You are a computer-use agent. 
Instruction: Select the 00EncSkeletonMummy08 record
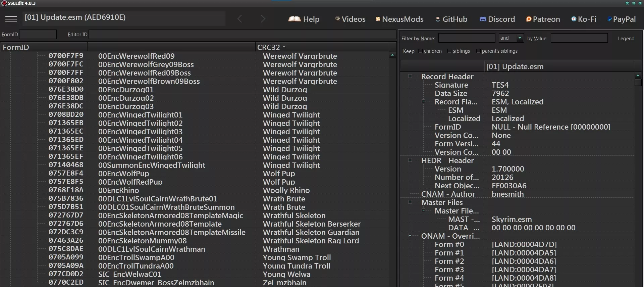click(142, 241)
